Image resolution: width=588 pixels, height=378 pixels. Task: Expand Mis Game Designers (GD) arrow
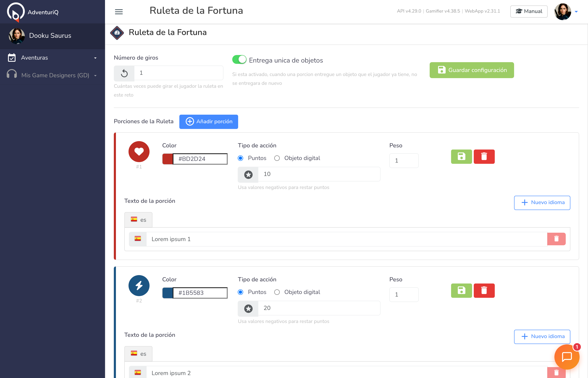point(95,76)
